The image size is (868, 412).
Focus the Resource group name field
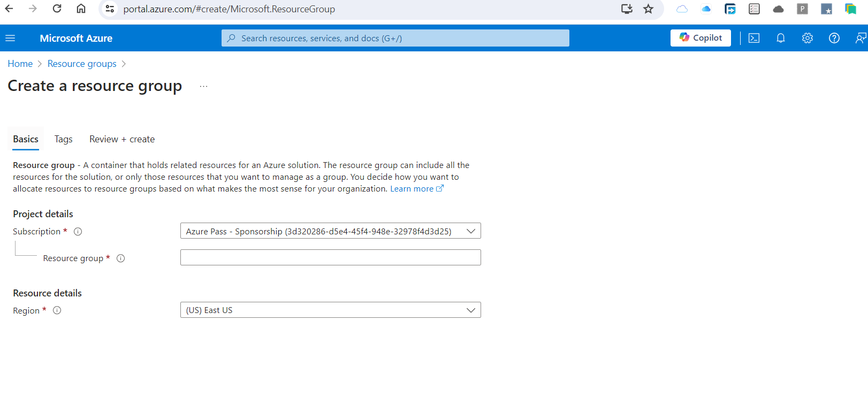331,257
